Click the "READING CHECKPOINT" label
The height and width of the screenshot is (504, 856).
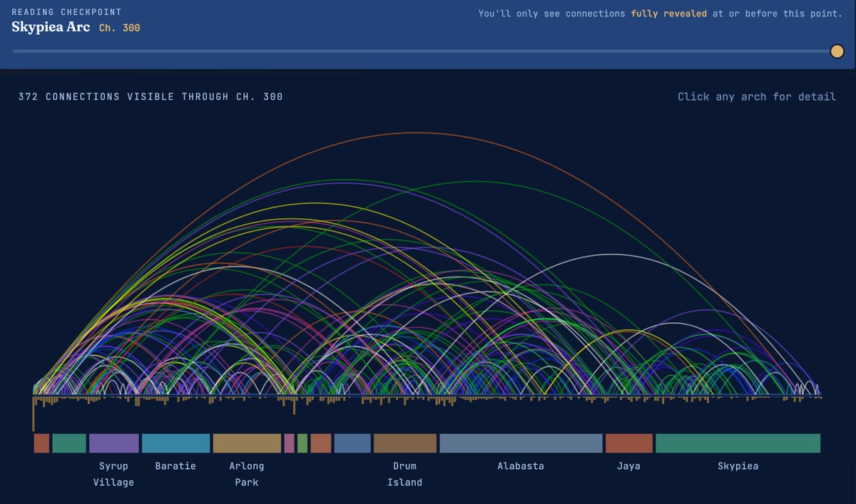point(66,12)
